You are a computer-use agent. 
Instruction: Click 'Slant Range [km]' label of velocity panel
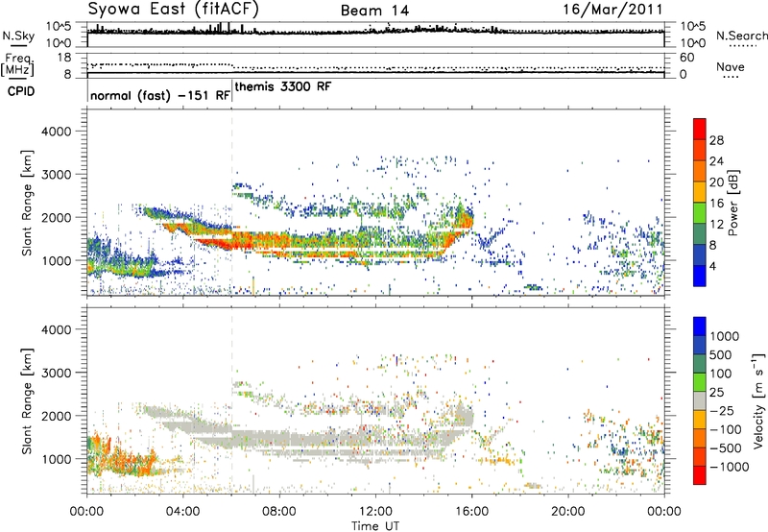[x=27, y=400]
